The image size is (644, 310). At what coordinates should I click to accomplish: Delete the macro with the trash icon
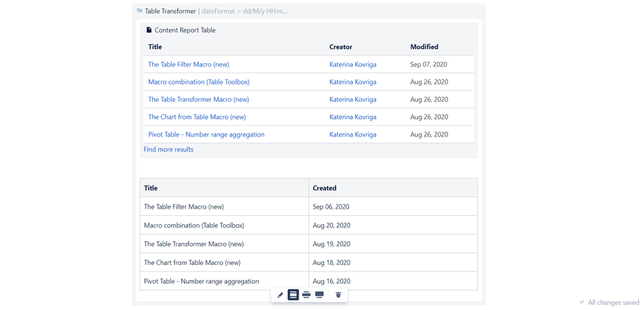coord(338,295)
